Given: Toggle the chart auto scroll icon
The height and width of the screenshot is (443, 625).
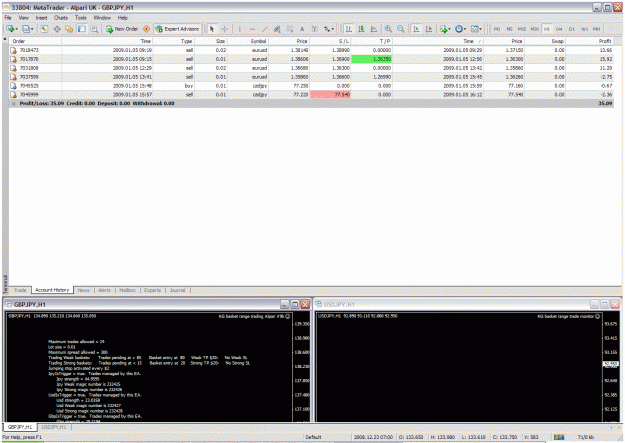Looking at the screenshot, I should click(416, 29).
